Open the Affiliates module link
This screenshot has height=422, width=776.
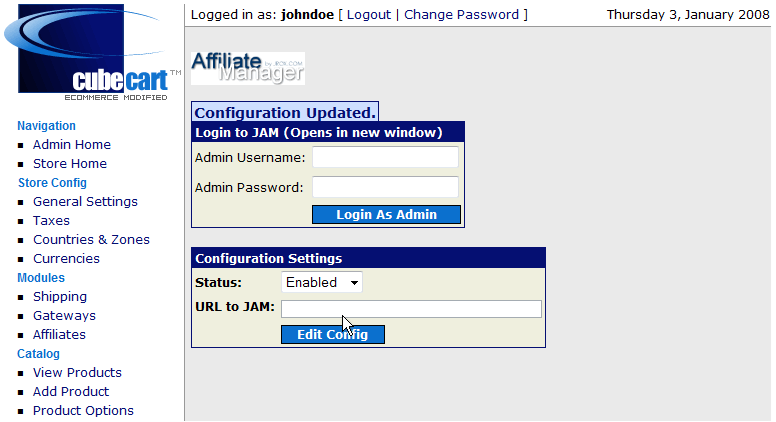point(59,335)
